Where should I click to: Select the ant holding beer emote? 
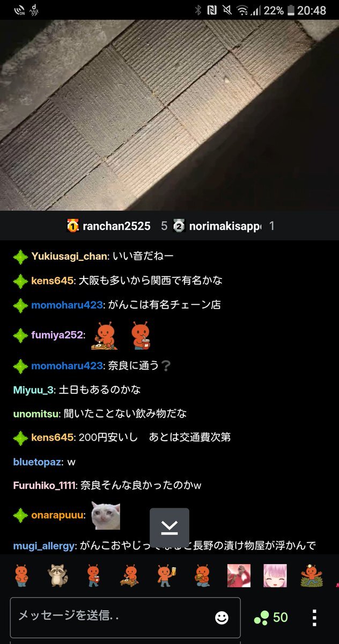(x=164, y=575)
